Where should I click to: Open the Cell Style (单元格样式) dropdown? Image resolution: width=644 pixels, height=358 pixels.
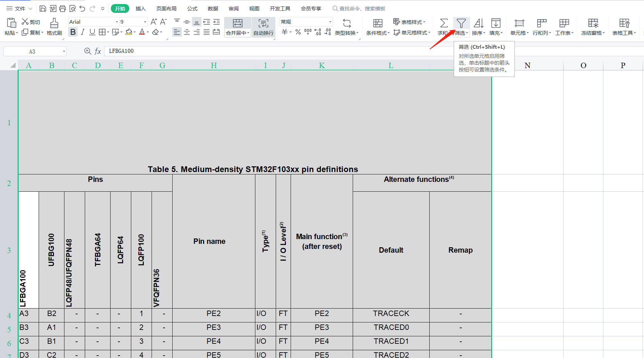tap(412, 33)
